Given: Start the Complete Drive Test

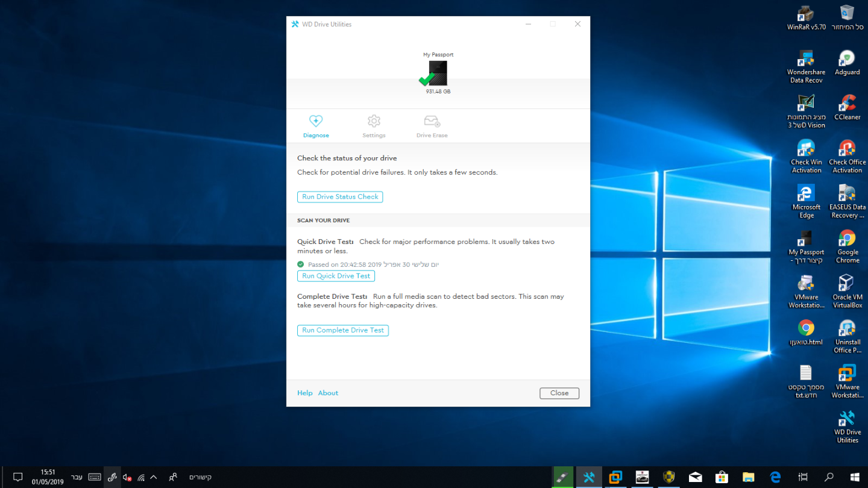Looking at the screenshot, I should [343, 330].
